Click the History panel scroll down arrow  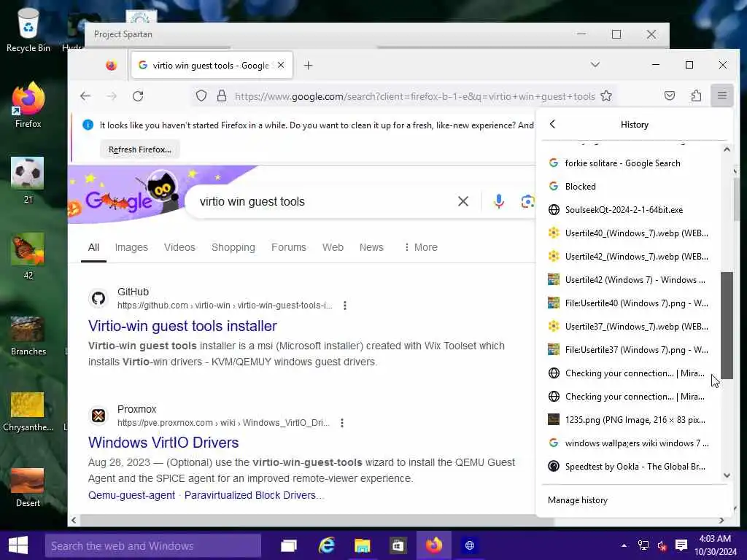[x=727, y=475]
